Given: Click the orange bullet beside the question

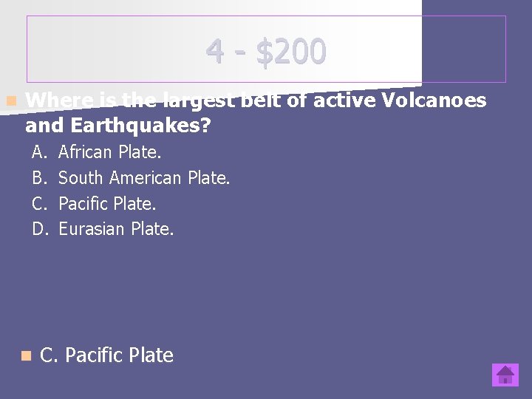Looking at the screenshot, I should tap(12, 100).
